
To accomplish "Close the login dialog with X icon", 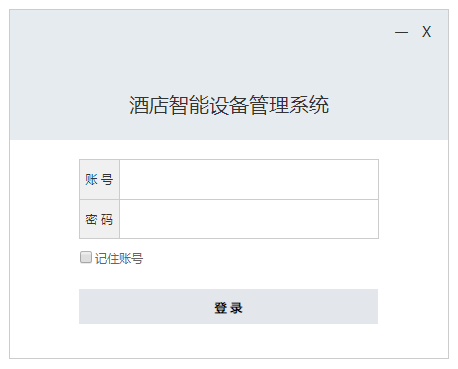I will point(426,32).
